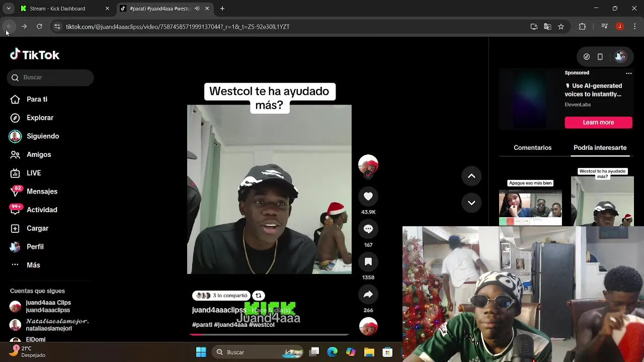
Task: Click #juand4aaa hashtag
Action: [230, 325]
